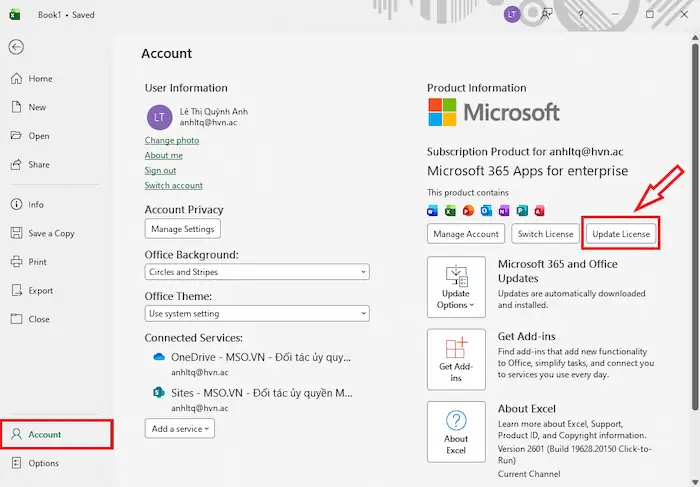Screen dimensions: 700x487
Task: Open the Get Add-ins icon button
Action: click(456, 359)
